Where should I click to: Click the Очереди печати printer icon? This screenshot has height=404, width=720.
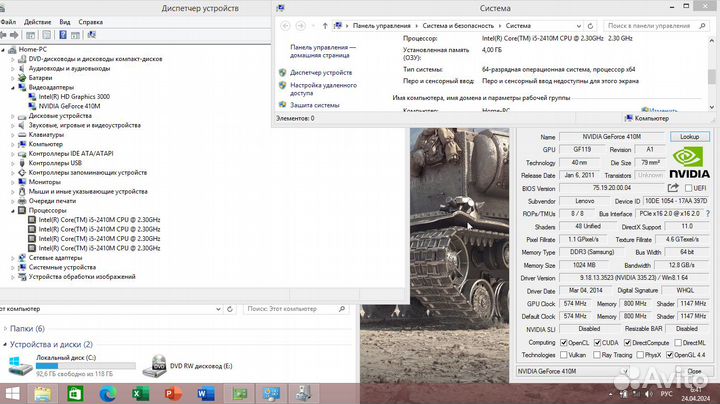click(22, 201)
